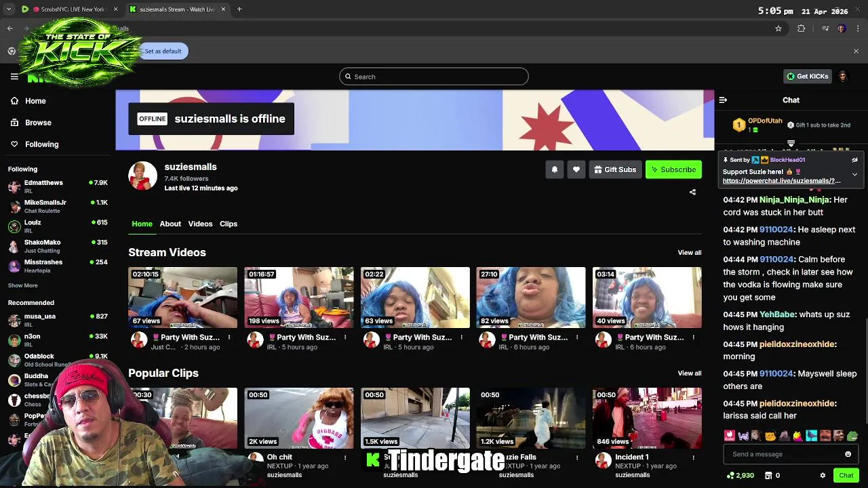
Task: Open the tab search dropdown arrow
Action: [x=9, y=9]
